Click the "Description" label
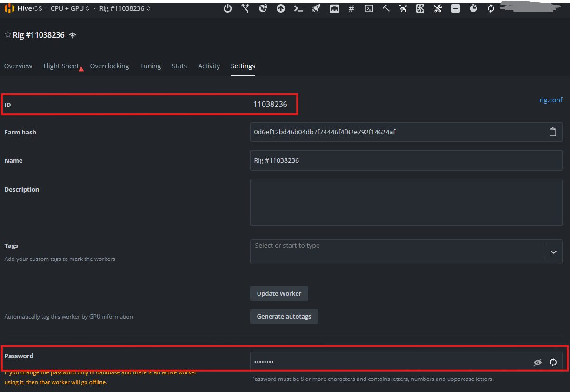 pos(22,189)
